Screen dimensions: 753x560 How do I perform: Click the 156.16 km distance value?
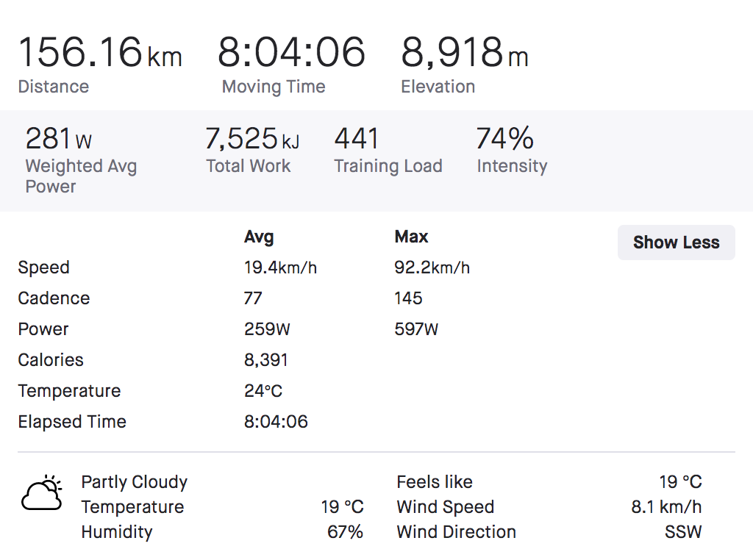click(x=99, y=53)
